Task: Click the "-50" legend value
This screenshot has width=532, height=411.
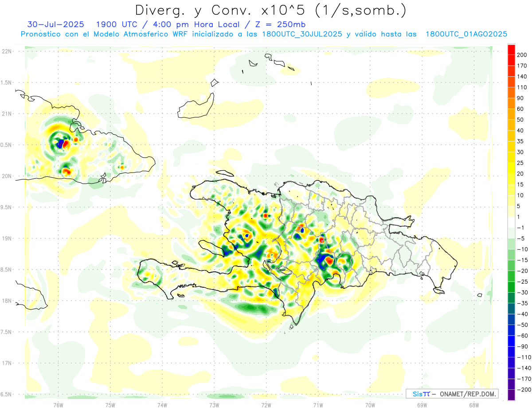Action: [522, 325]
